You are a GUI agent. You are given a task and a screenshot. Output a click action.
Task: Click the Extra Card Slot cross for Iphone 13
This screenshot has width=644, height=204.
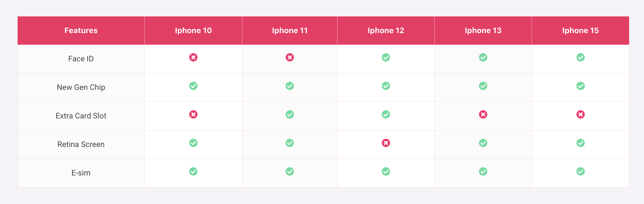point(483,114)
